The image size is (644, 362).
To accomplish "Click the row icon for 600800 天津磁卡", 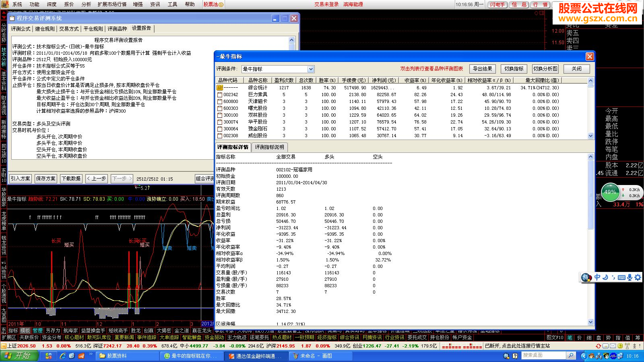I will [220, 101].
